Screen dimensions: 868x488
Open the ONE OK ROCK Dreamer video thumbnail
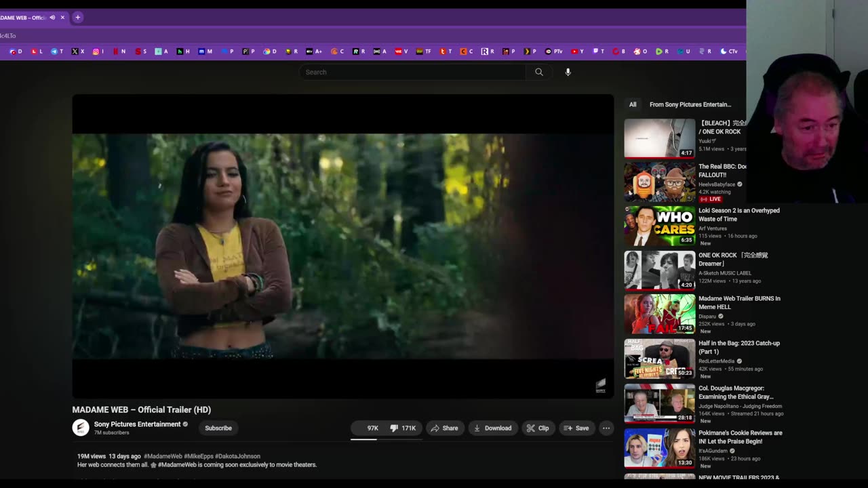(x=660, y=270)
